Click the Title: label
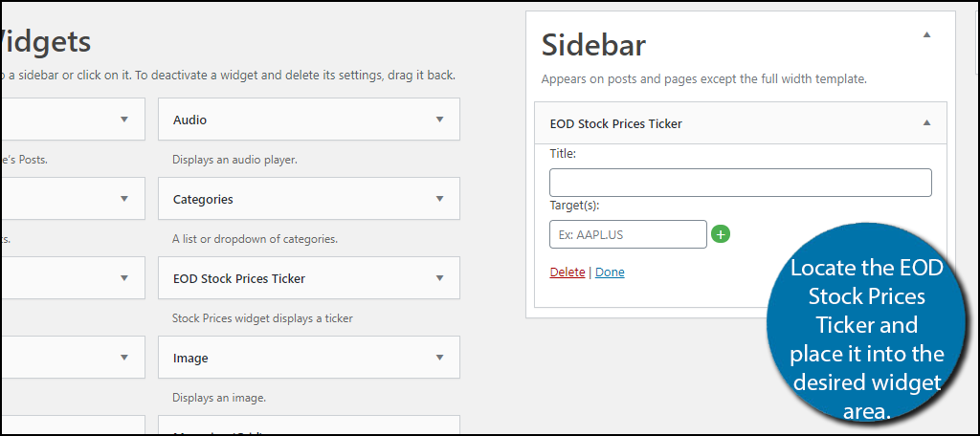This screenshot has height=436, width=980. pos(563,154)
